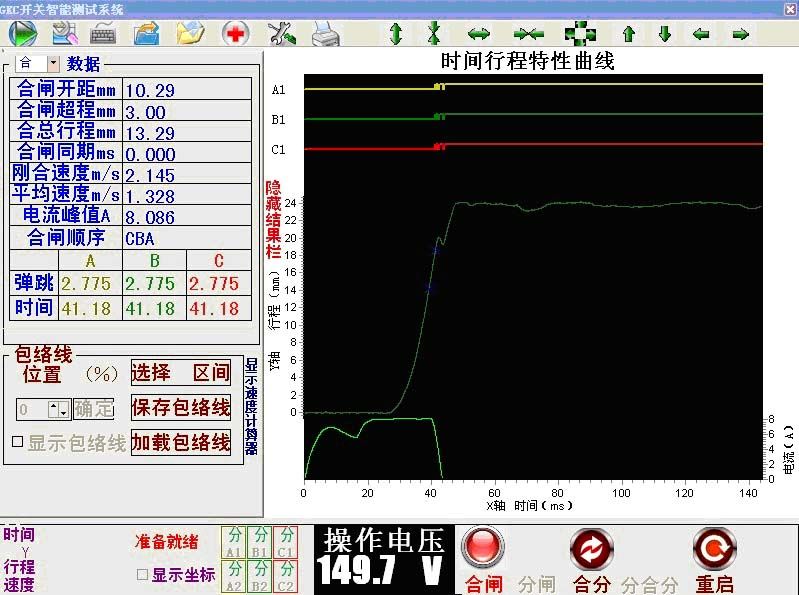Open the edit settings pencil icon
The height and width of the screenshot is (595, 799).
click(65, 34)
